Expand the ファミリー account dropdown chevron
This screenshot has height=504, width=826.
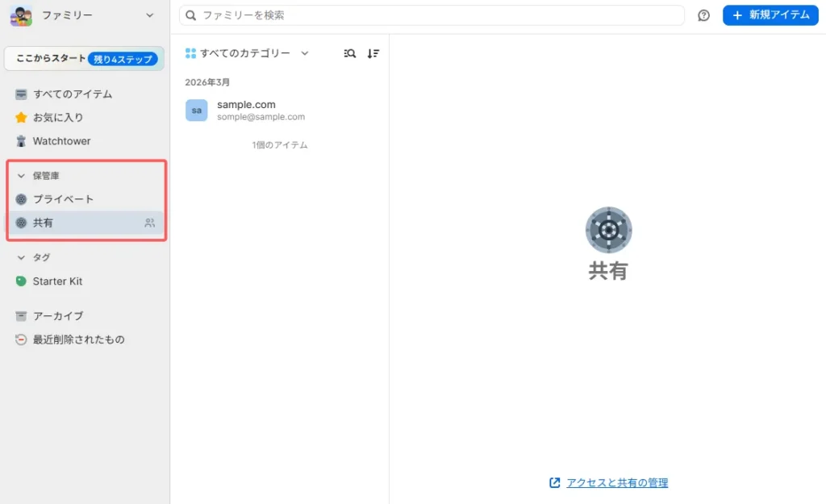[x=149, y=15]
